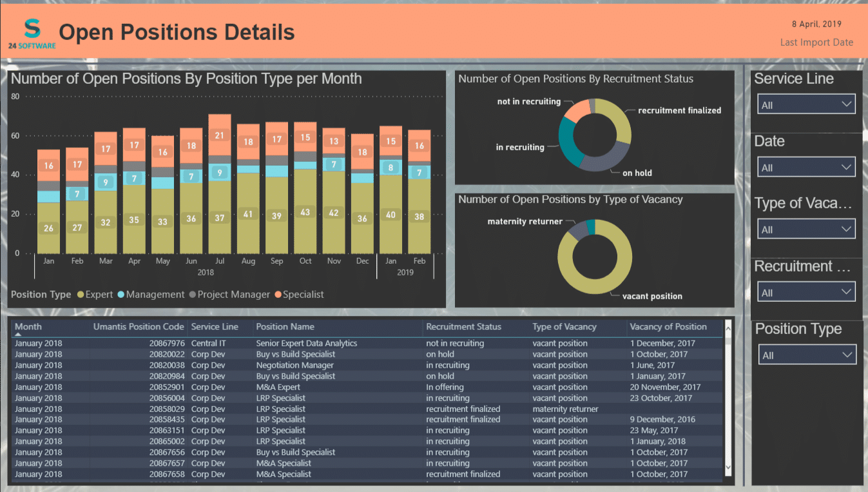Sort table by Service Line header
This screenshot has height=492, width=868.
215,327
